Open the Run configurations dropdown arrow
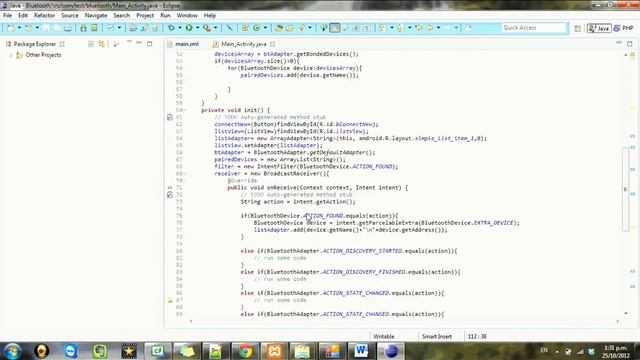Viewport: 640px width, 360px height. (x=198, y=28)
